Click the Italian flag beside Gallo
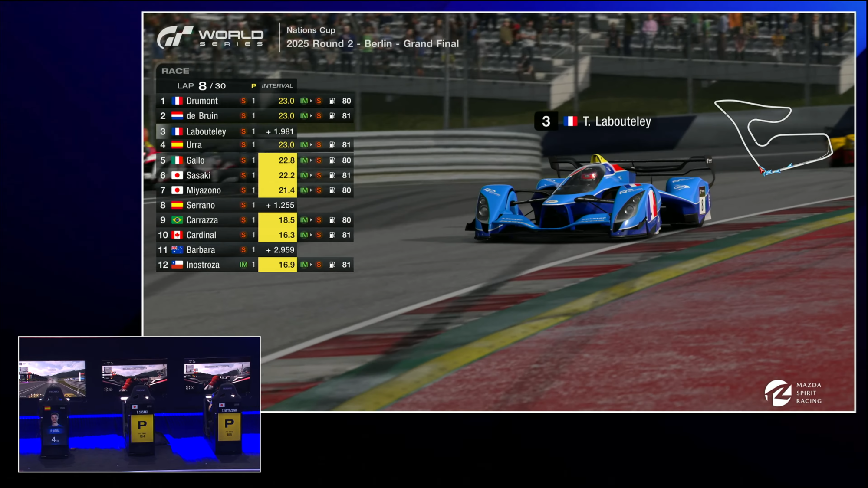The image size is (868, 488). tap(177, 160)
